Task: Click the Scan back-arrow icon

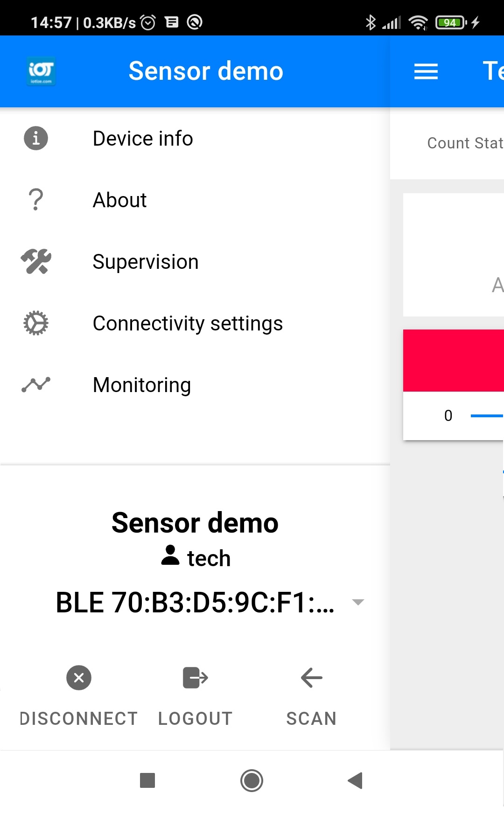Action: pos(311,678)
